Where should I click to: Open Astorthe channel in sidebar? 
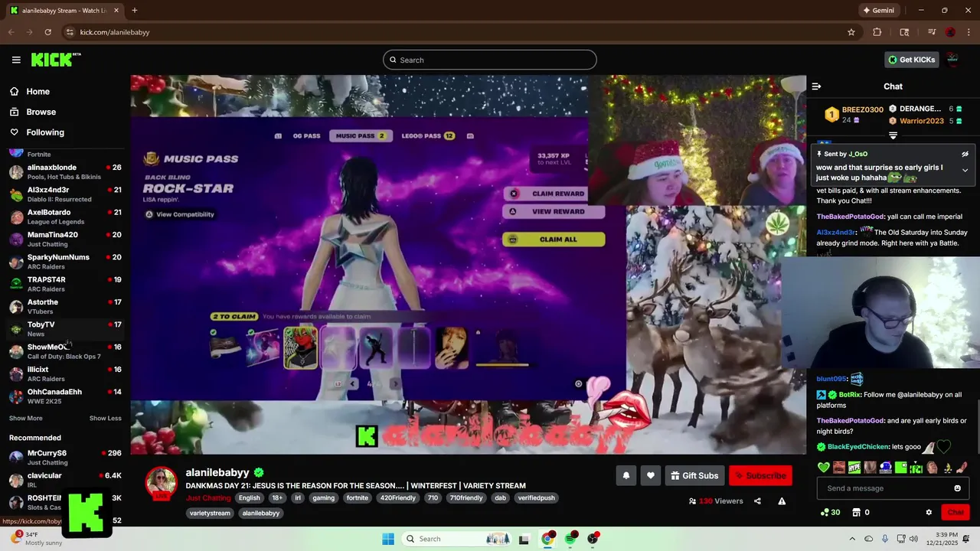(x=65, y=306)
